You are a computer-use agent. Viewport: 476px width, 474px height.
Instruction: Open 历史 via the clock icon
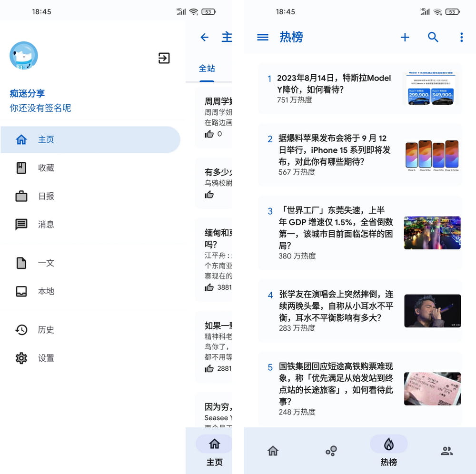(x=21, y=329)
